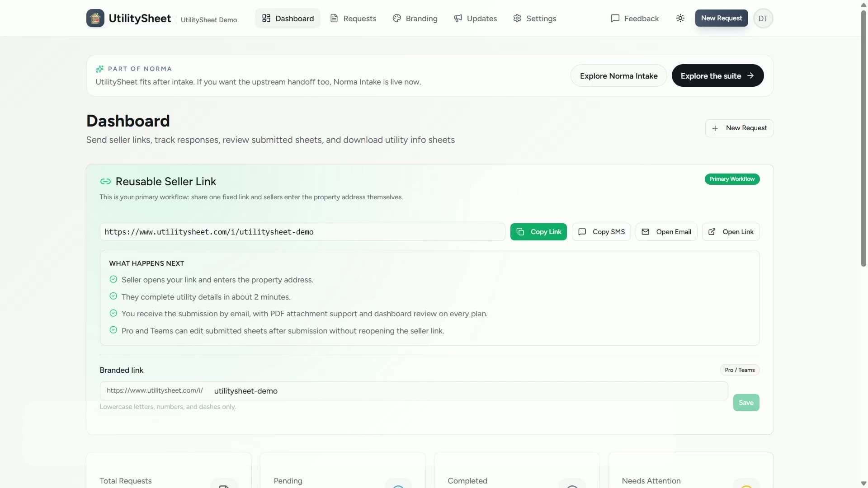Click the UtilitySheet house logo icon
This screenshot has height=488, width=868.
click(95, 18)
